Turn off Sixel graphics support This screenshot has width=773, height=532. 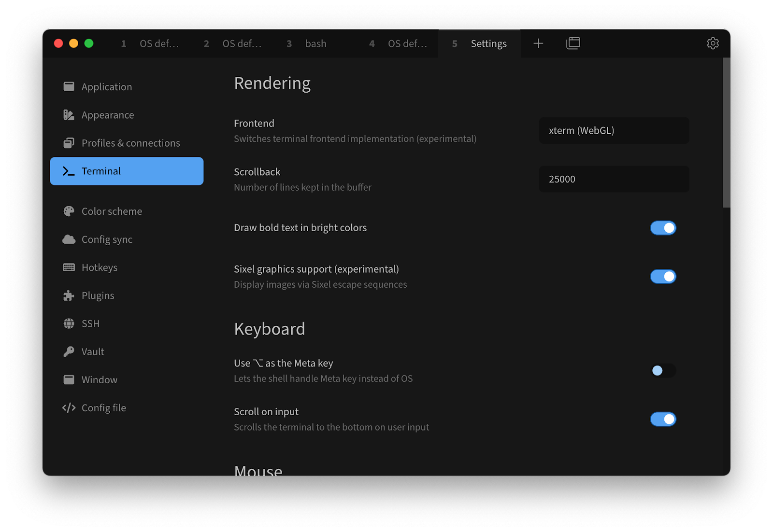tap(663, 276)
